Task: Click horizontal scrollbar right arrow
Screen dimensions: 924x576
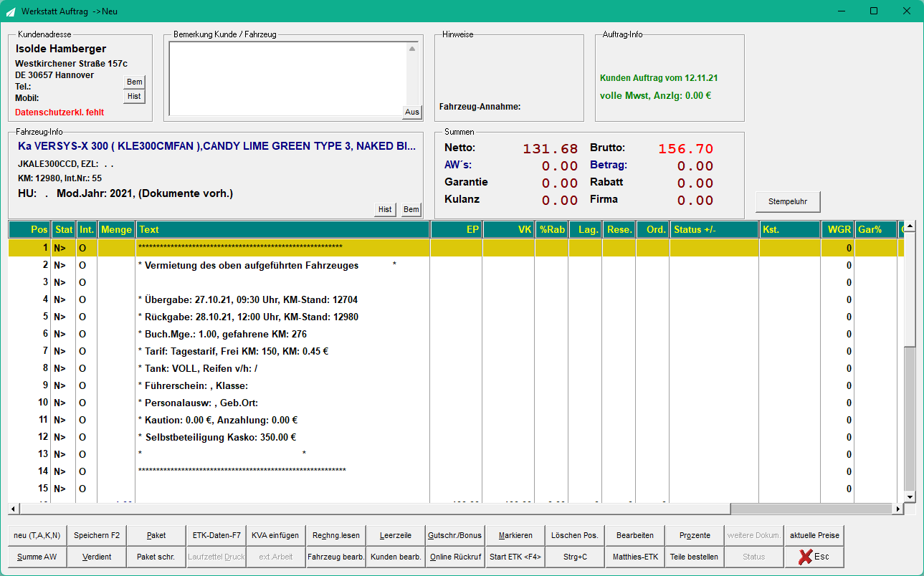Action: pyautogui.click(x=898, y=509)
